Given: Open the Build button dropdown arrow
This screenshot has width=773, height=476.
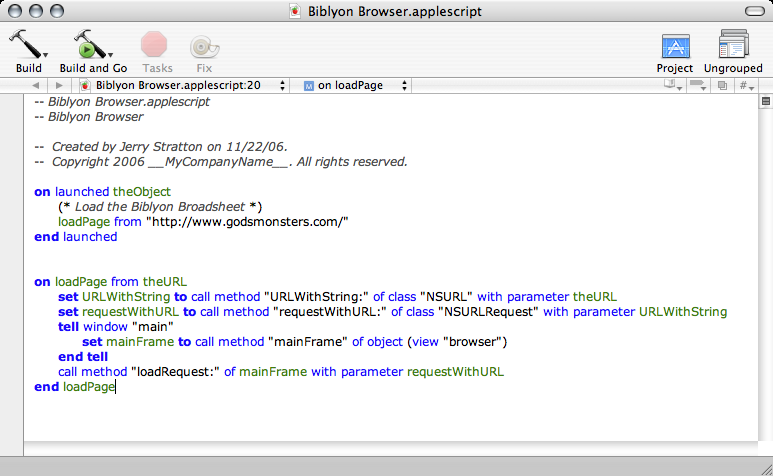Looking at the screenshot, I should (45, 55).
